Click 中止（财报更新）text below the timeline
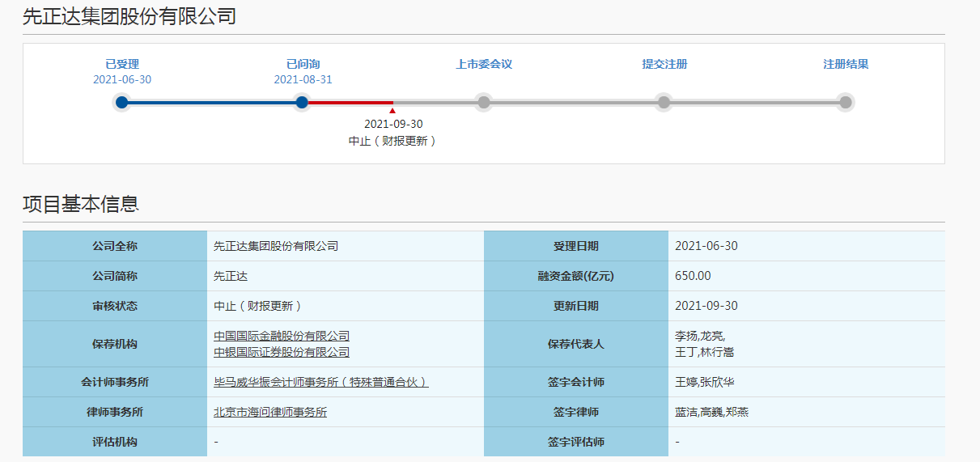Screen dimensions: 980x462 point(392,140)
